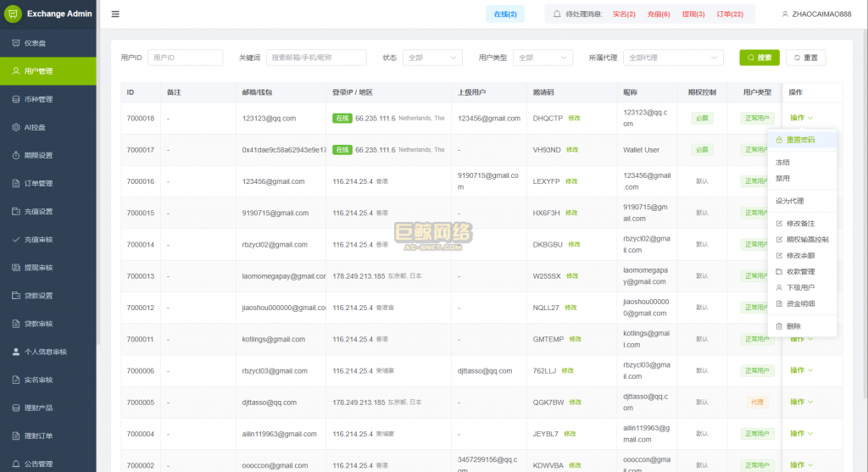The height and width of the screenshot is (472, 868).
Task: Click the 邀请码 column header
Action: (x=543, y=92)
